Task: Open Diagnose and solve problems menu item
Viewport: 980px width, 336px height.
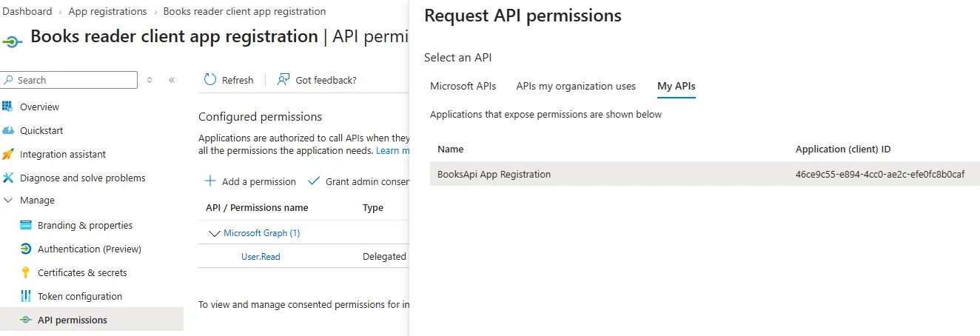Action: tap(83, 178)
